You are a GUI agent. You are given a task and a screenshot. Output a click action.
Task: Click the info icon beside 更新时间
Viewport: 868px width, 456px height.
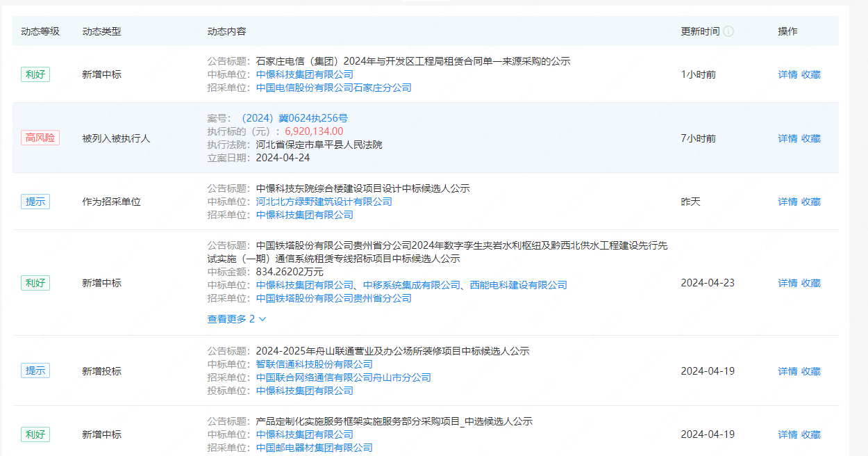tap(728, 31)
